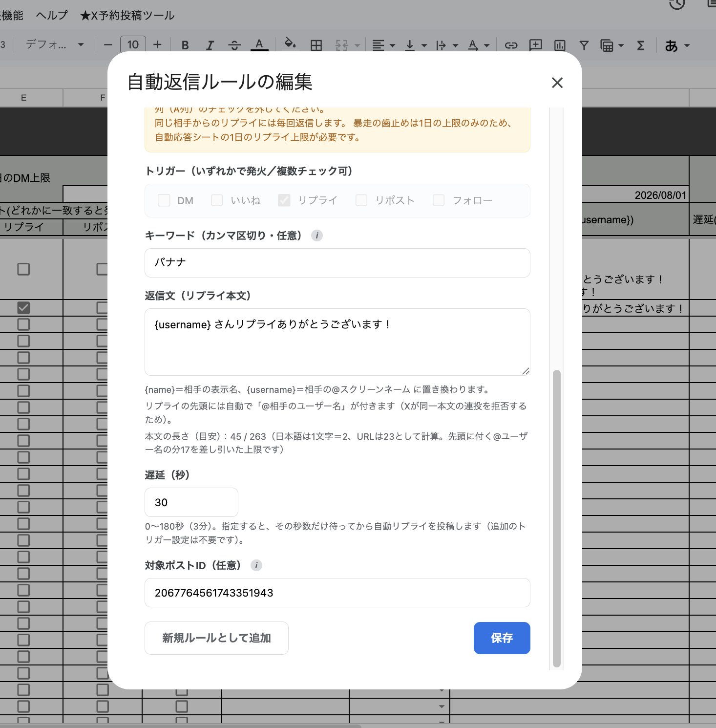Toggle いいね trigger checkbox
This screenshot has width=716, height=728.
[217, 200]
